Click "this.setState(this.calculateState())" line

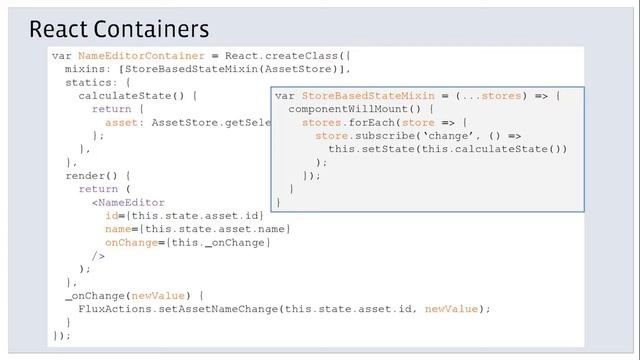[448, 149]
